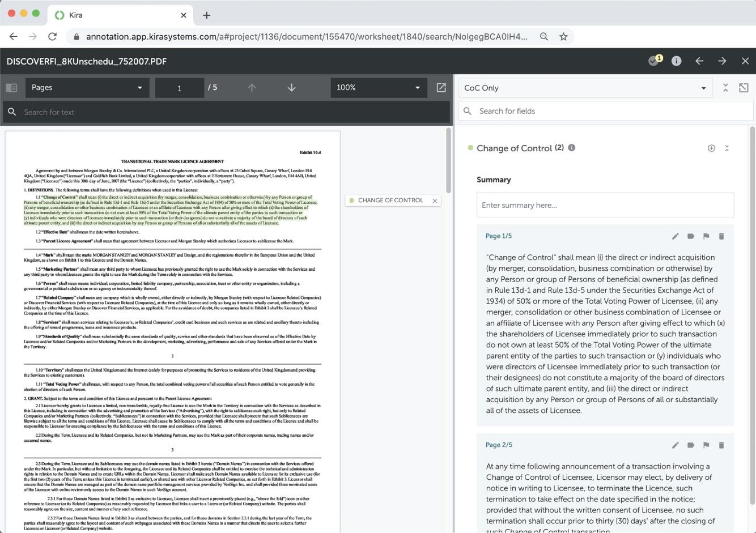Close the document viewer

coord(745,61)
